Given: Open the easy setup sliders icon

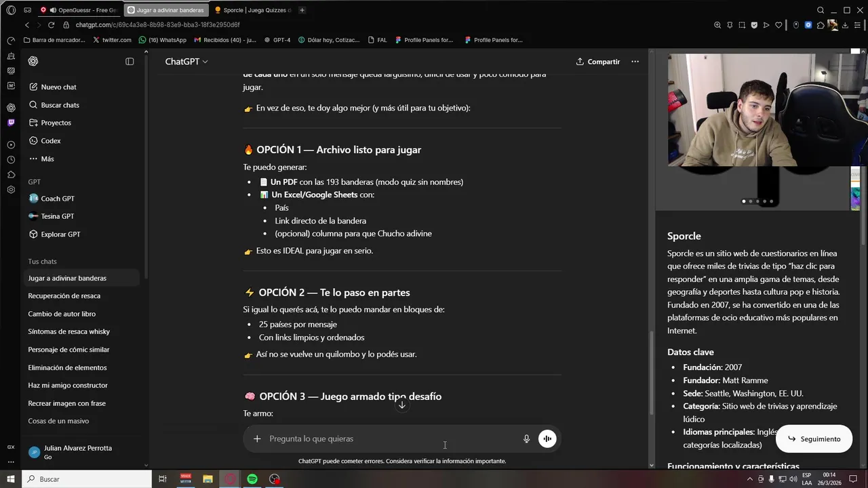Looking at the screenshot, I should pyautogui.click(x=857, y=25).
